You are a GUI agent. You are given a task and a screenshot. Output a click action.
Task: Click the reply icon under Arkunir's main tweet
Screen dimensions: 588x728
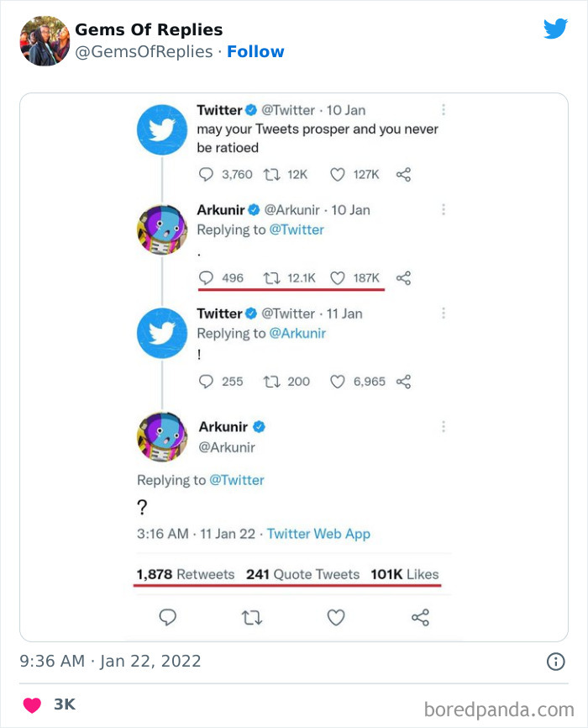[x=168, y=618]
